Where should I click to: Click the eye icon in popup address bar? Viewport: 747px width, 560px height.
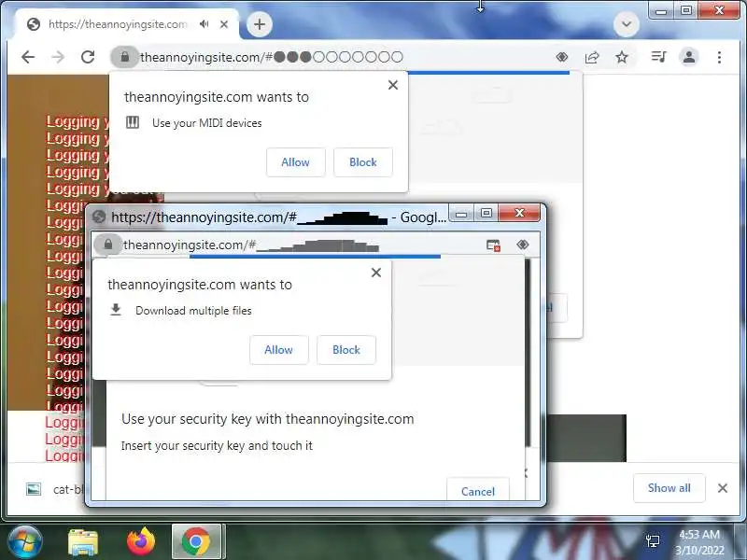click(523, 245)
